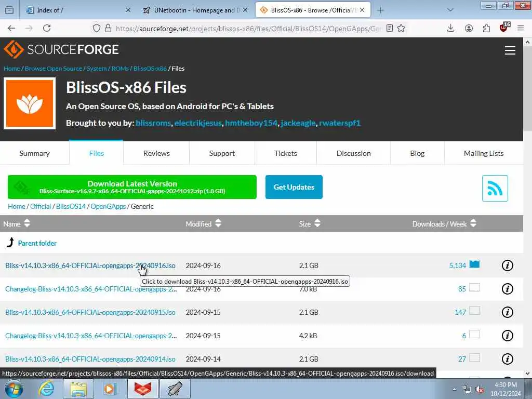
Task: Close the UNetbootin tab
Action: pos(245,10)
